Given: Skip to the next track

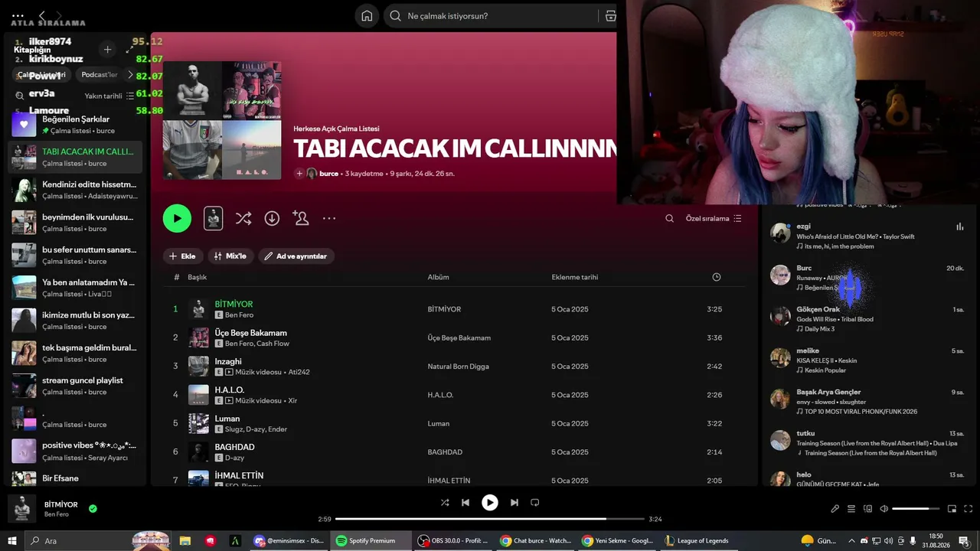Looking at the screenshot, I should coord(514,503).
